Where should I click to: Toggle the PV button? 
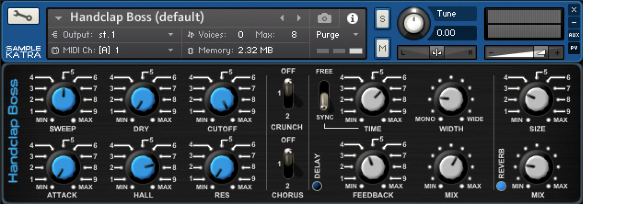pos(574,48)
